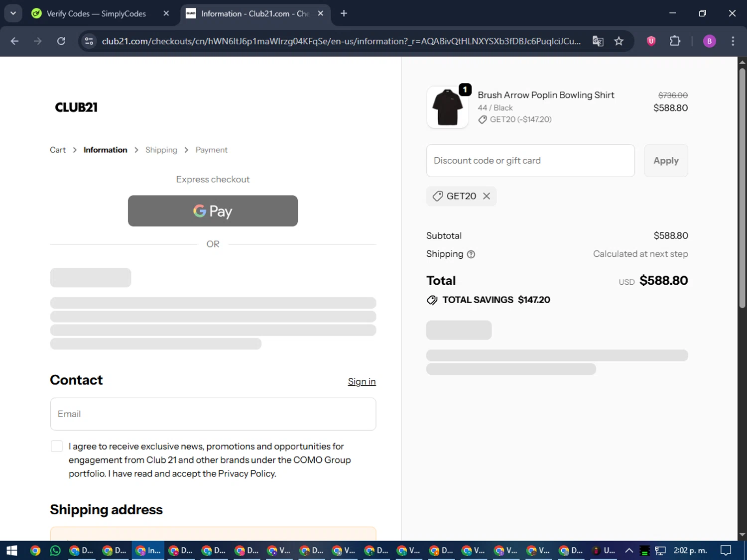The image size is (747, 560).
Task: Go to Cart breadcrumb
Action: coord(58,150)
